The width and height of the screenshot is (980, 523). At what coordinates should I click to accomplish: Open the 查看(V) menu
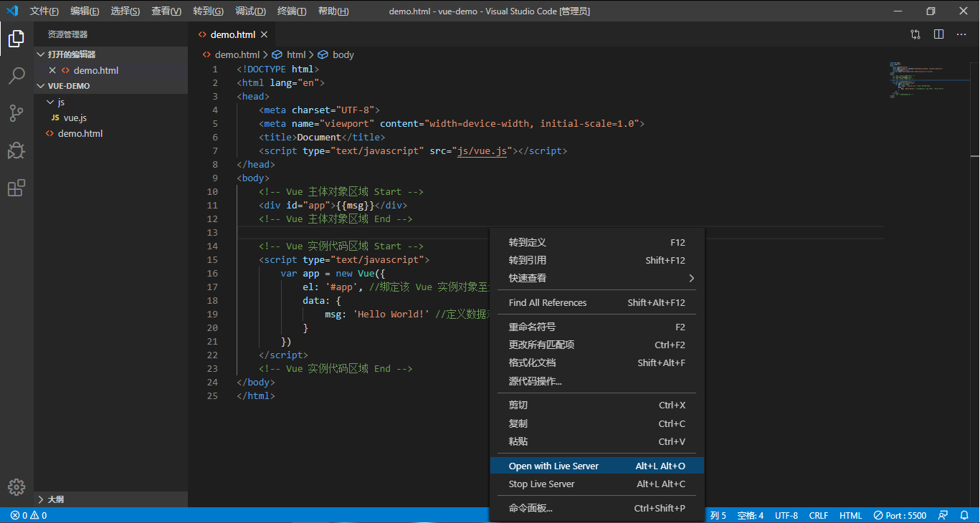click(166, 11)
